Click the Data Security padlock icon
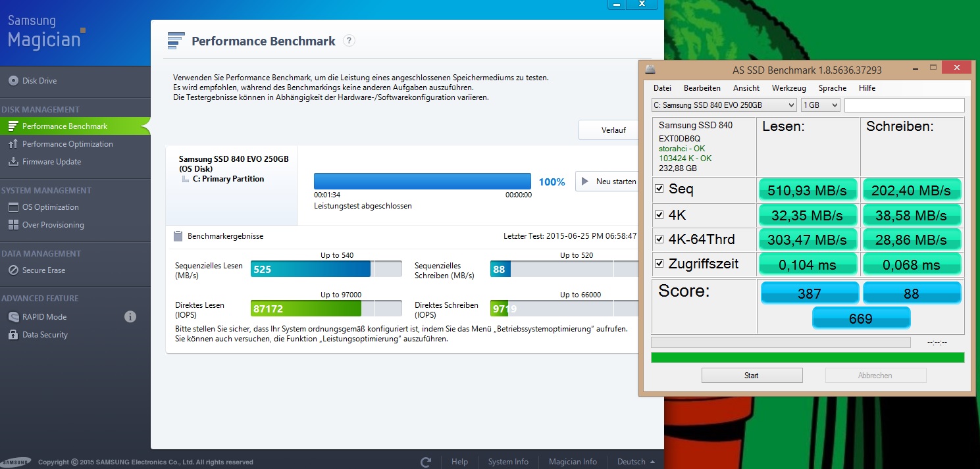 pos(13,335)
